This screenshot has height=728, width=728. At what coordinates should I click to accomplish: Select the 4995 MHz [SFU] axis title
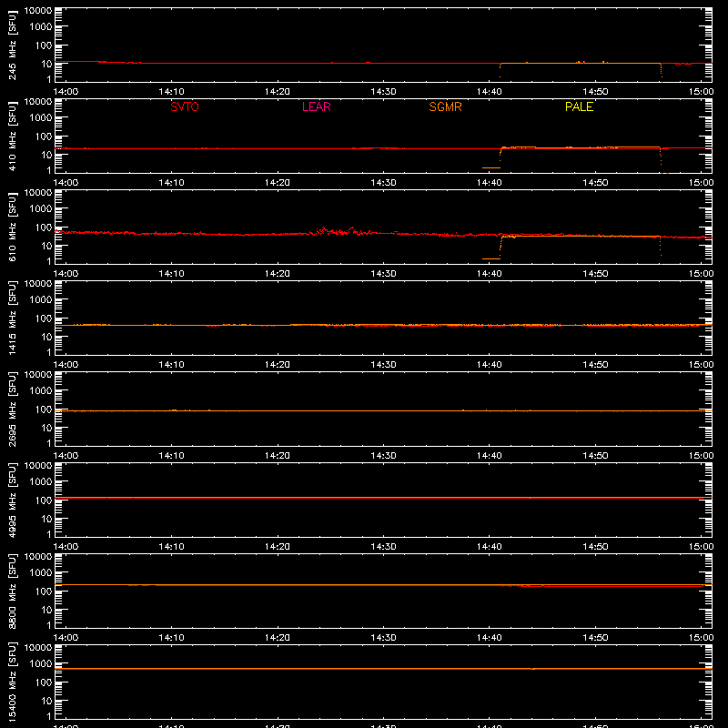[x=12, y=500]
